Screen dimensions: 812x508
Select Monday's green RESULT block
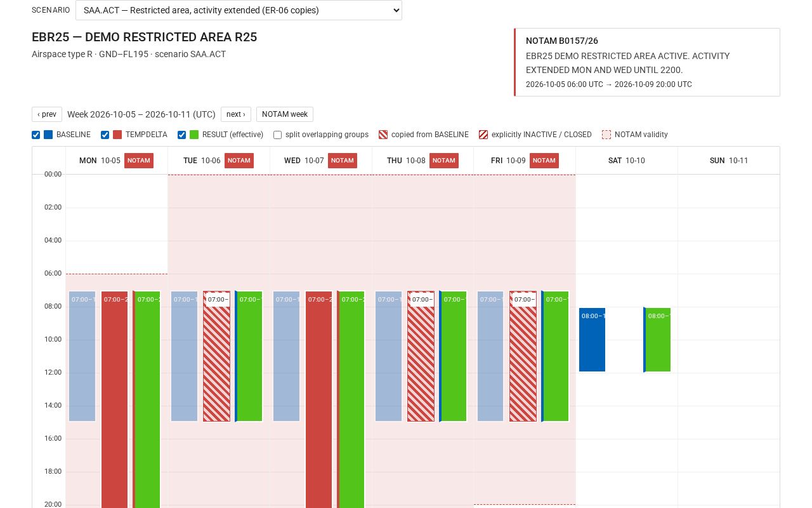click(147, 399)
